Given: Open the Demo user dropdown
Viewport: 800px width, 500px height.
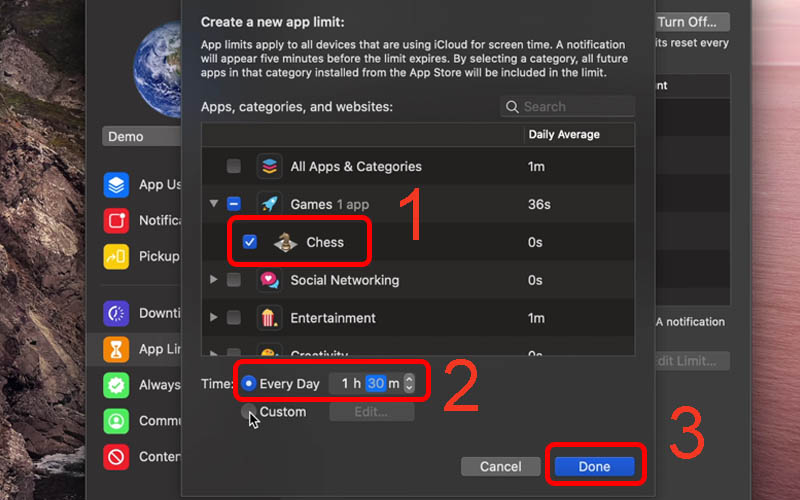Looking at the screenshot, I should click(140, 136).
